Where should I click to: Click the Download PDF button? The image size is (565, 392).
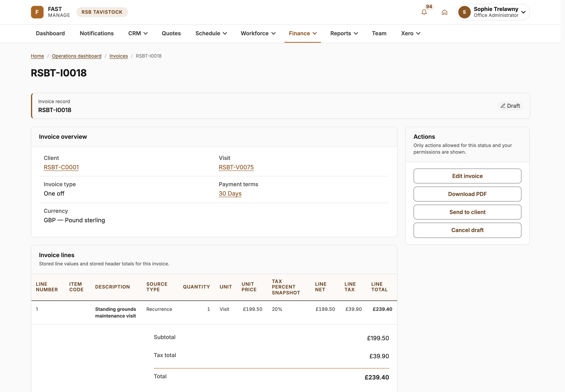[467, 194]
